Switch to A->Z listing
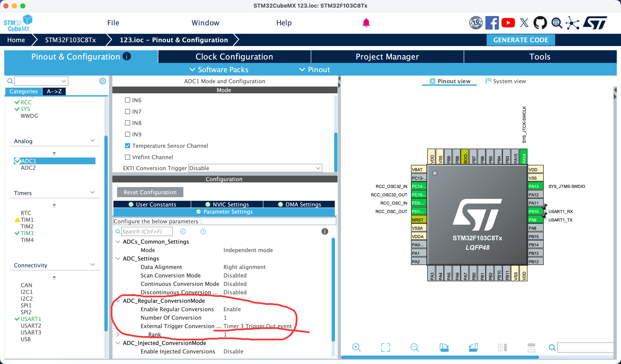Image resolution: width=621 pixels, height=364 pixels. (x=54, y=91)
